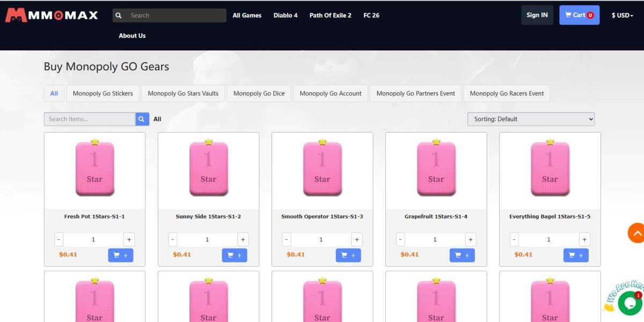Click the blue item search magnifier button
Viewport: 644px width, 322px height.
[x=142, y=119]
